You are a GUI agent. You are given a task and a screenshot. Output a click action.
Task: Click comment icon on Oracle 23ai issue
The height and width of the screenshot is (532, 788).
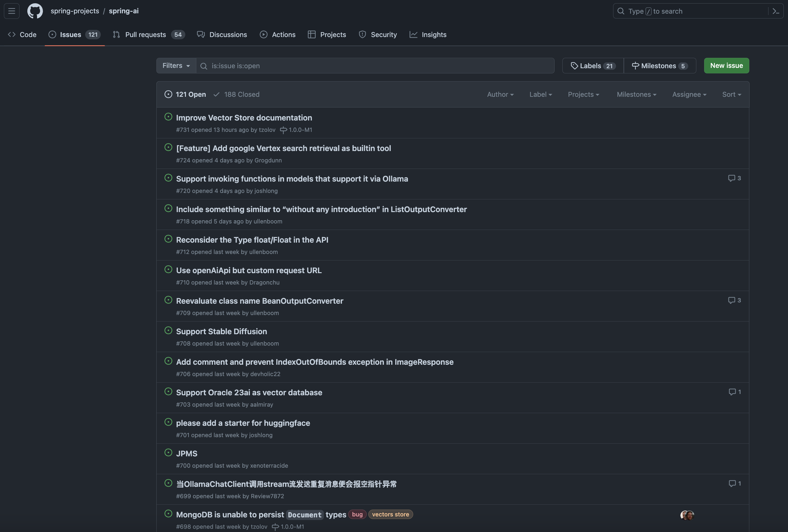pyautogui.click(x=732, y=392)
